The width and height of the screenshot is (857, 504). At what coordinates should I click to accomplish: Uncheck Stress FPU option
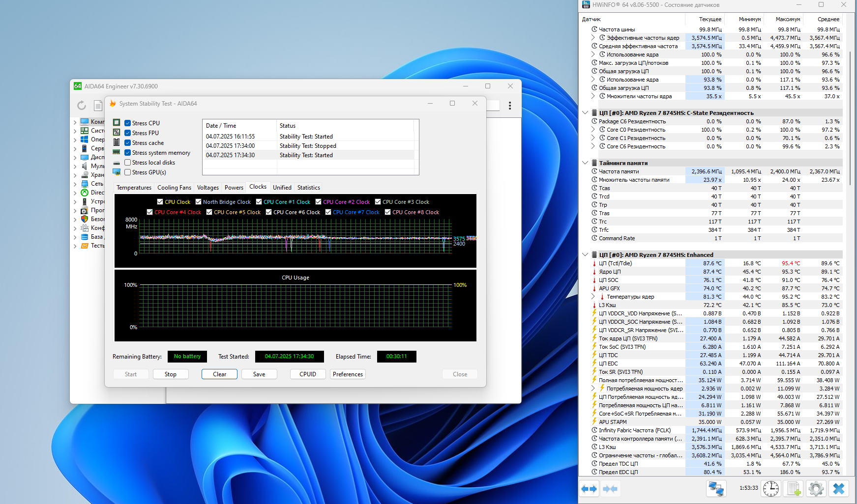(127, 133)
